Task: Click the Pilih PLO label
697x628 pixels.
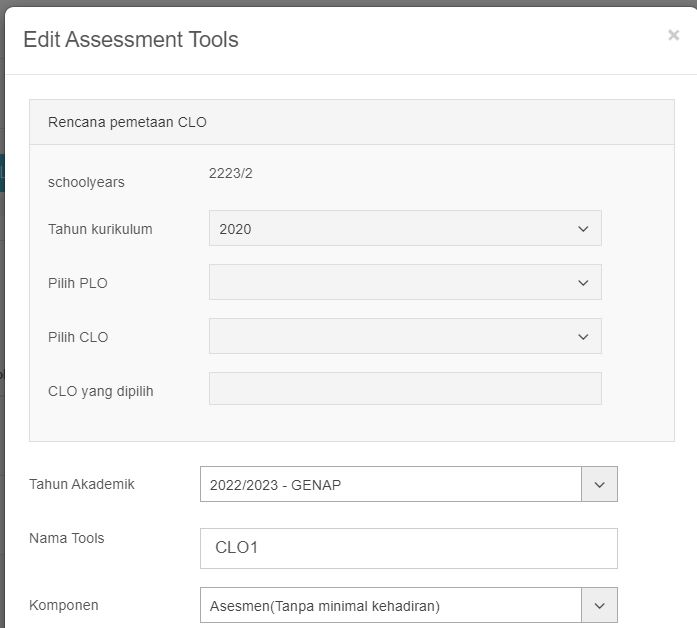Action: 78,283
